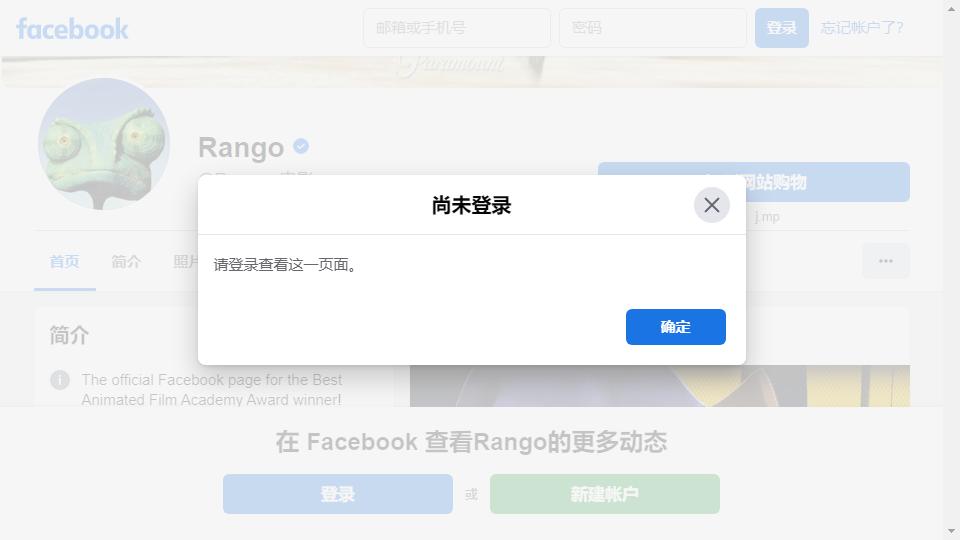This screenshot has width=960, height=540.
Task: Switch to the 简介 tab
Action: [126, 261]
